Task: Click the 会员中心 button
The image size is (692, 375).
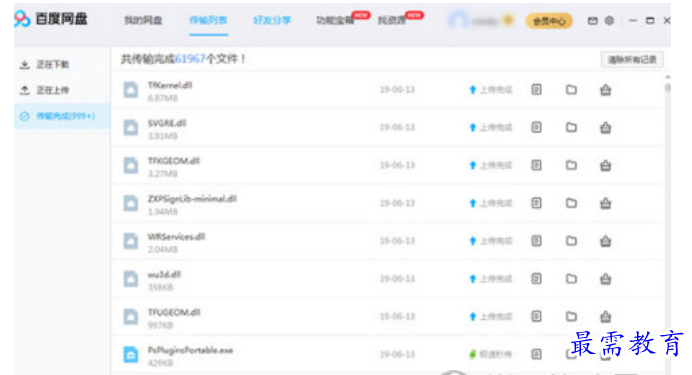Action: pyautogui.click(x=549, y=21)
